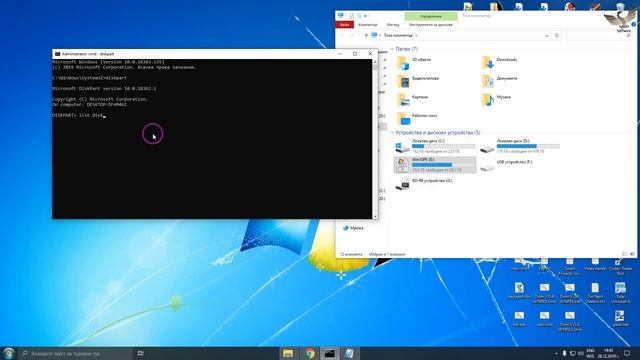640x360 pixels.
Task: Open the View ribbon tab
Action: pyautogui.click(x=393, y=25)
